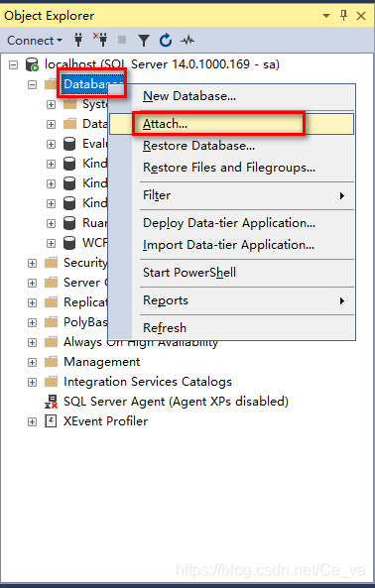Click the Stop square icon in toolbar
Image resolution: width=375 pixels, height=588 pixels.
(x=122, y=40)
